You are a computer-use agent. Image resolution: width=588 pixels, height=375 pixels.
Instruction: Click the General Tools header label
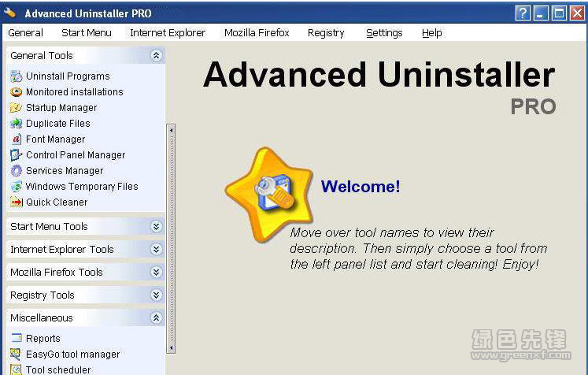coord(42,56)
